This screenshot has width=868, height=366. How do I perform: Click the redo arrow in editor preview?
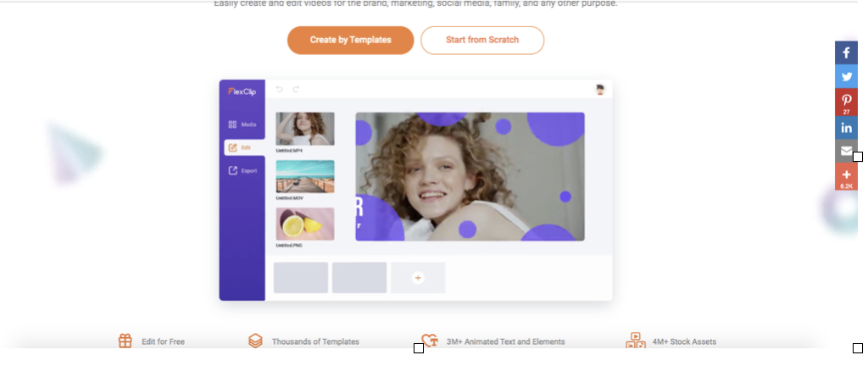click(296, 89)
